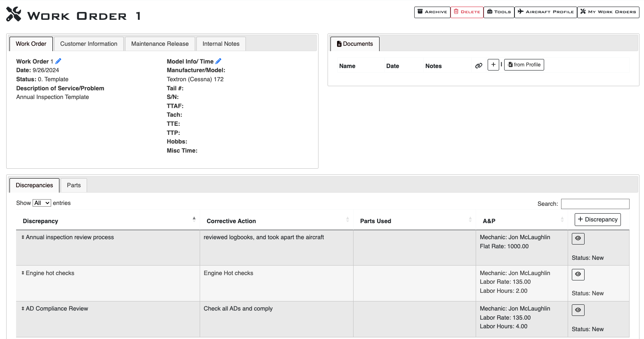Viewport: 644px width, 339px height.
Task: Open the Tools menu button
Action: click(x=499, y=12)
